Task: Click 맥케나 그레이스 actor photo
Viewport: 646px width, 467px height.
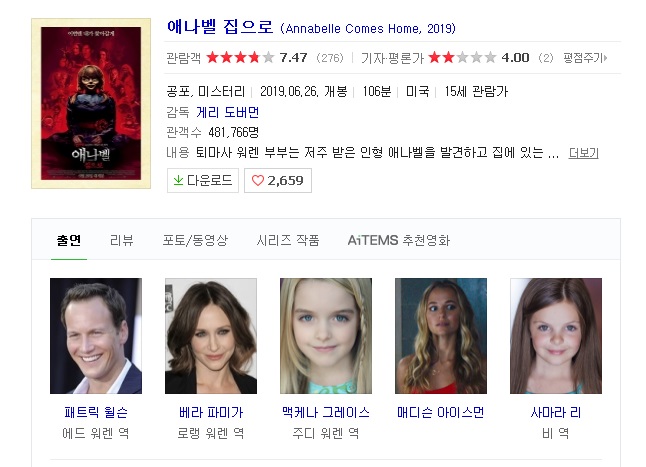Action: click(x=326, y=336)
